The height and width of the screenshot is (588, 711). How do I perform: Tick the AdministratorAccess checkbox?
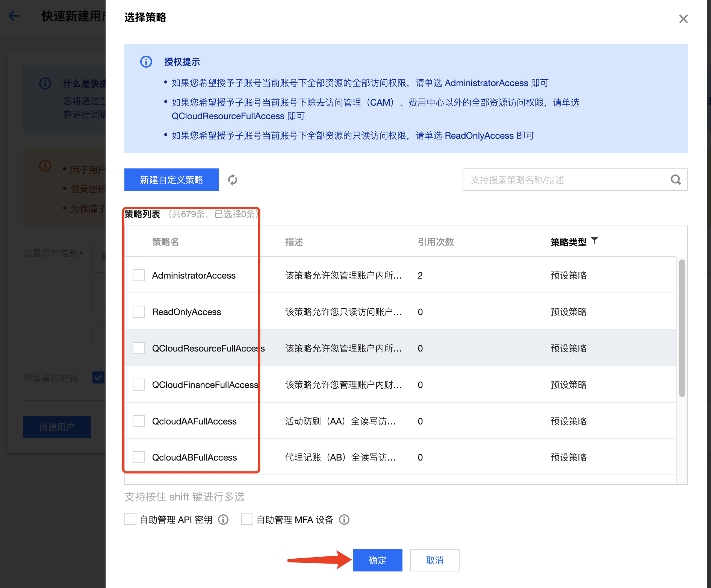[139, 275]
